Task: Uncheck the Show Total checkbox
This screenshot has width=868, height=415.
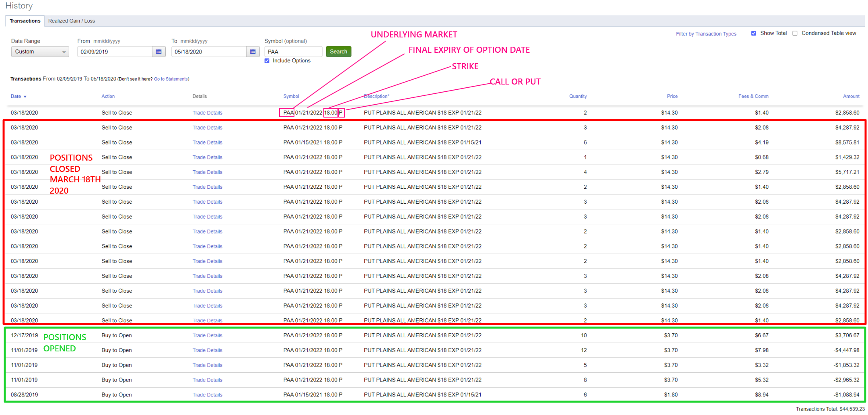Action: tap(753, 33)
